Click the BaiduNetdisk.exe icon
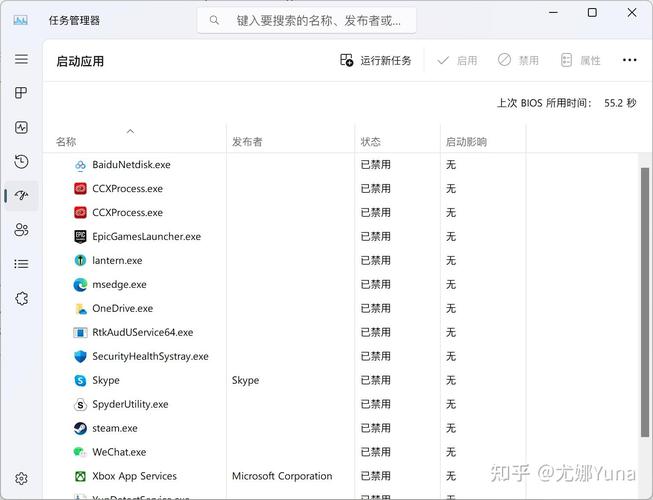Viewport: 653px width, 500px height. (x=80, y=165)
